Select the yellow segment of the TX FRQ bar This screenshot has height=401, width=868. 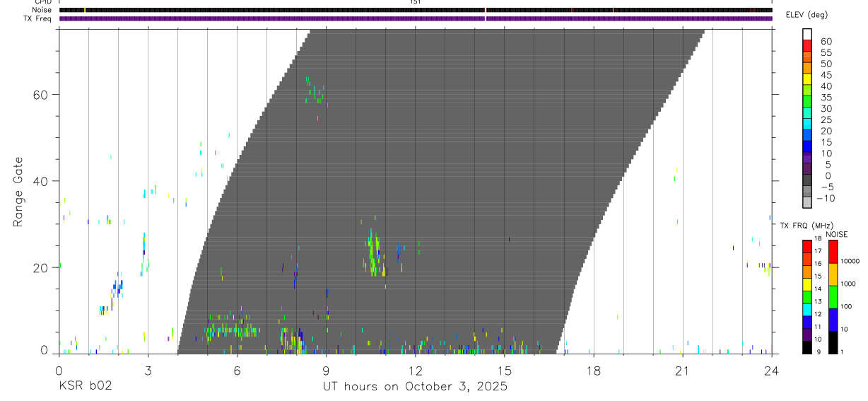[x=807, y=284]
